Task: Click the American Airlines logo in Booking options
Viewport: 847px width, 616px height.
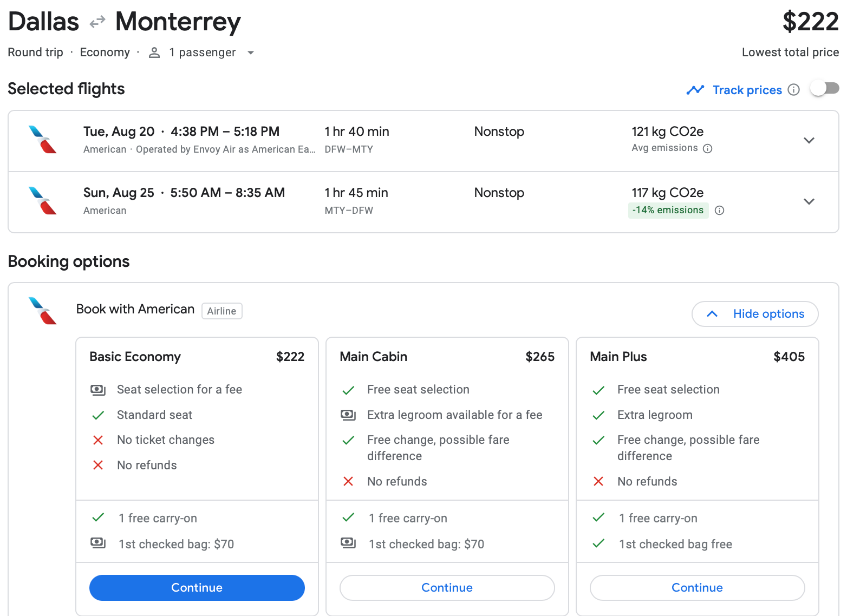Action: tap(43, 311)
